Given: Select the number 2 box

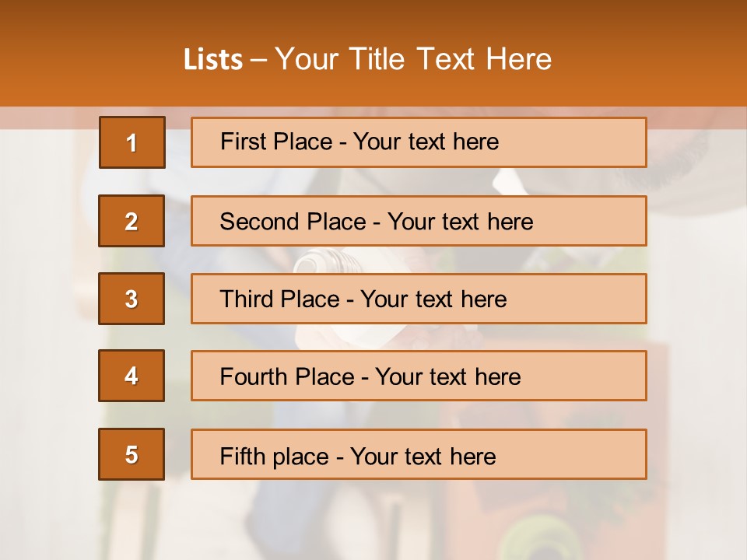Looking at the screenshot, I should point(132,221).
